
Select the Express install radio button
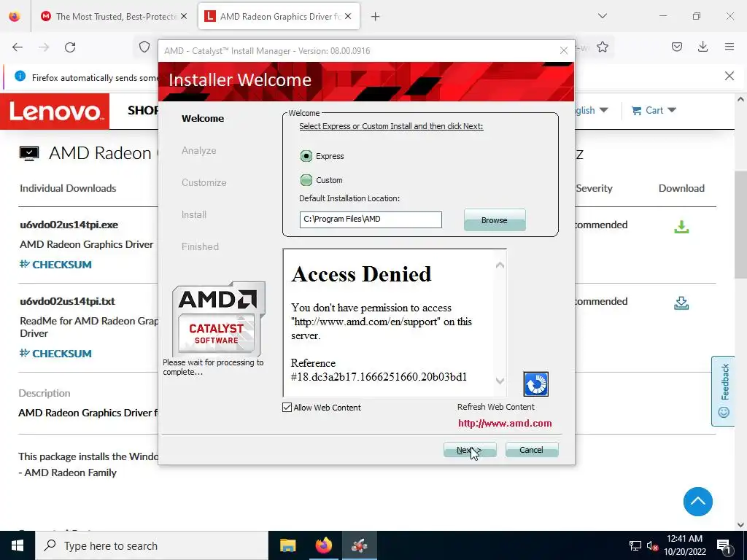[306, 156]
